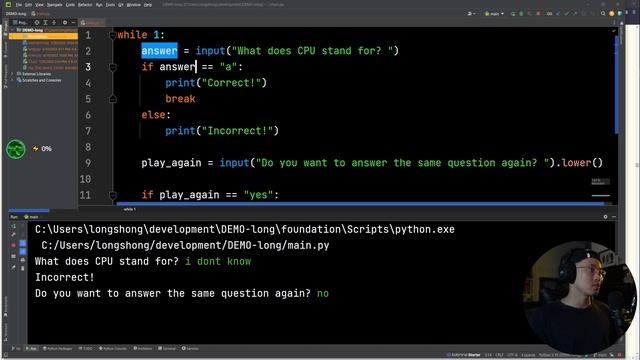Pin the Run tab with pin icon
Image resolution: width=640 pixels, height=360 pixels.
coord(13,268)
